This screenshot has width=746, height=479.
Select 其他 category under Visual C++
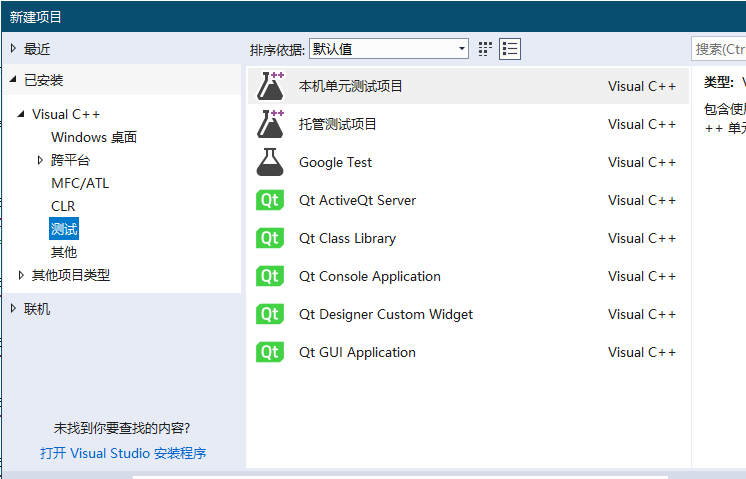64,252
